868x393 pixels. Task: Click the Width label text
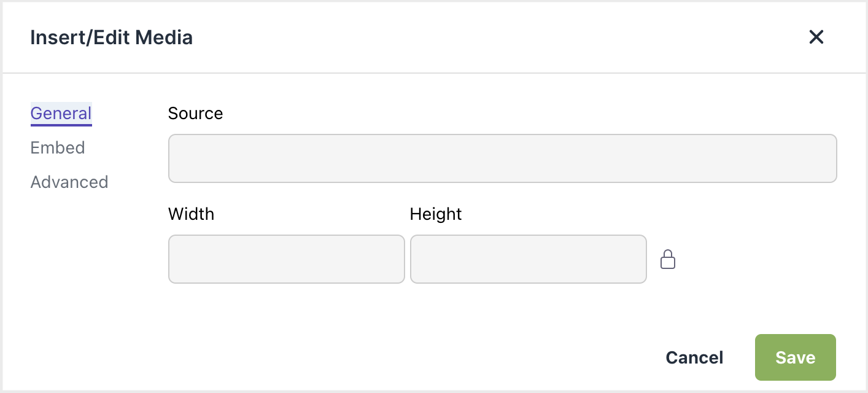coord(191,214)
